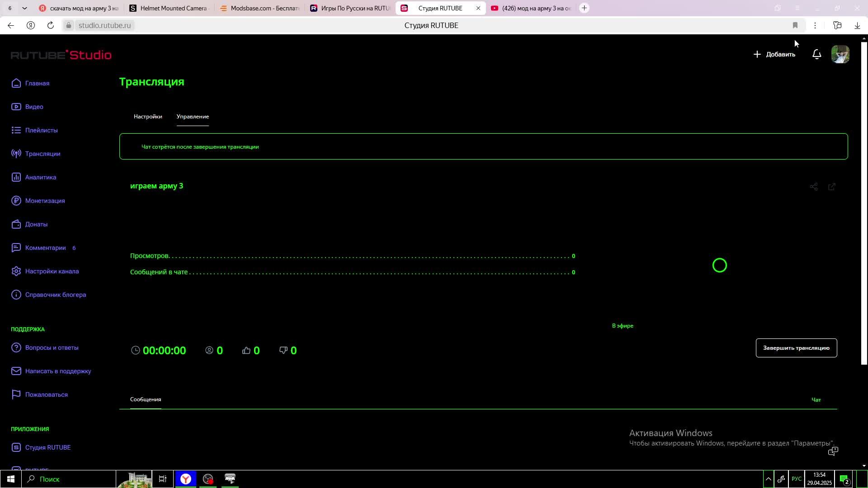Viewport: 868px width, 488px height.
Task: Open stream in new window icon
Action: tap(832, 187)
